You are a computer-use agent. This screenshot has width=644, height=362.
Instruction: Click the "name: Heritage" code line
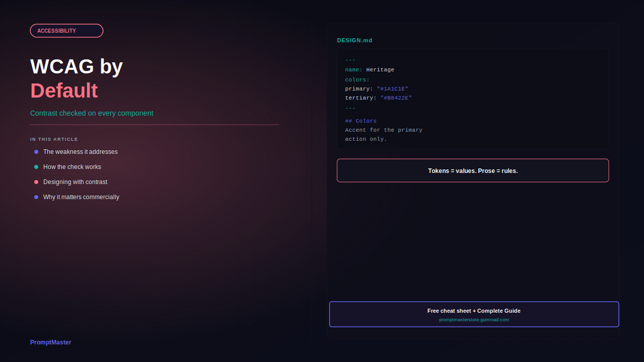click(x=370, y=70)
